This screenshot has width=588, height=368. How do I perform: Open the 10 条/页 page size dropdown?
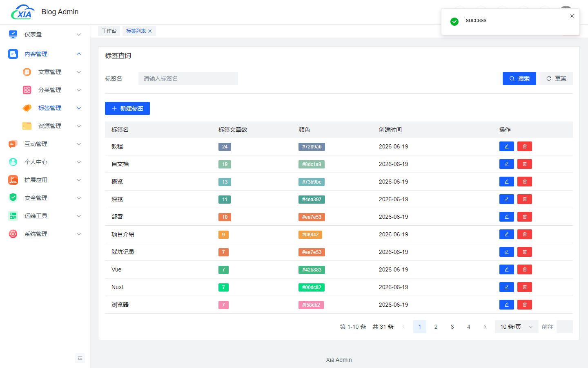pos(517,327)
